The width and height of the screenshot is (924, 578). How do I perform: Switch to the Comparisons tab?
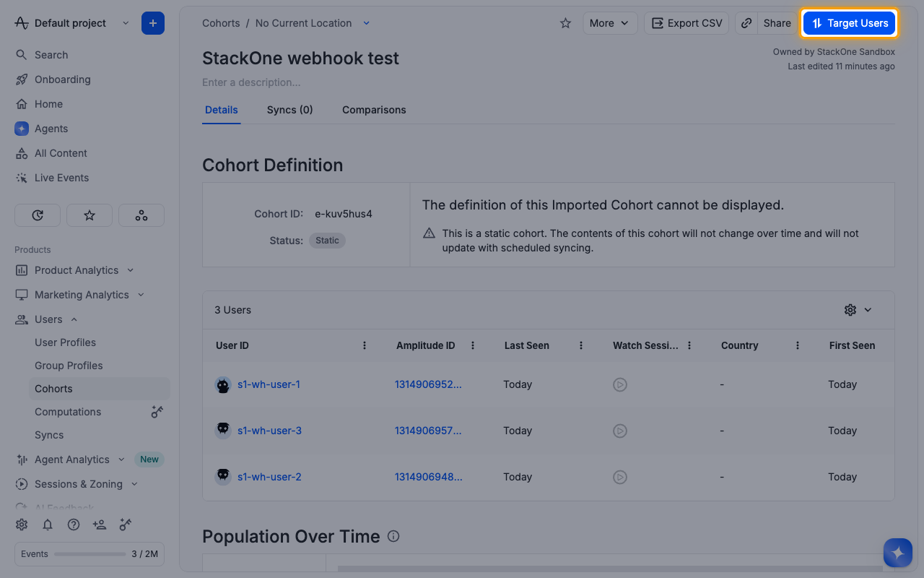tap(374, 110)
